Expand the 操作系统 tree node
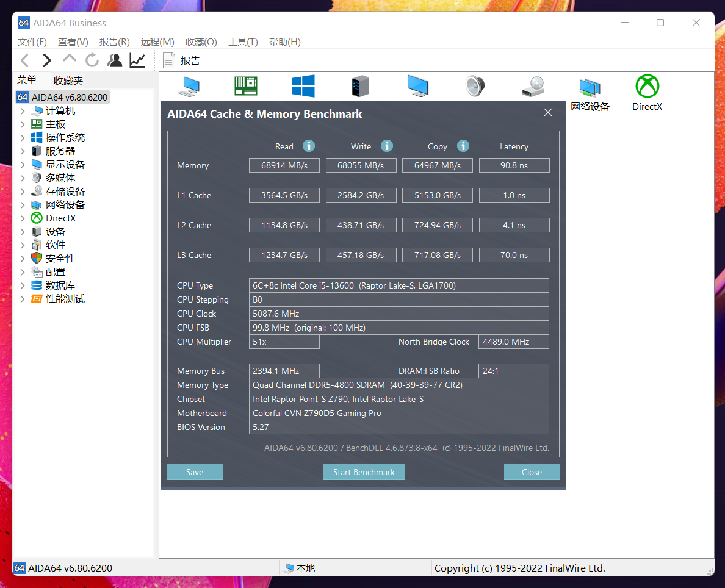This screenshot has width=725, height=588. (23, 138)
